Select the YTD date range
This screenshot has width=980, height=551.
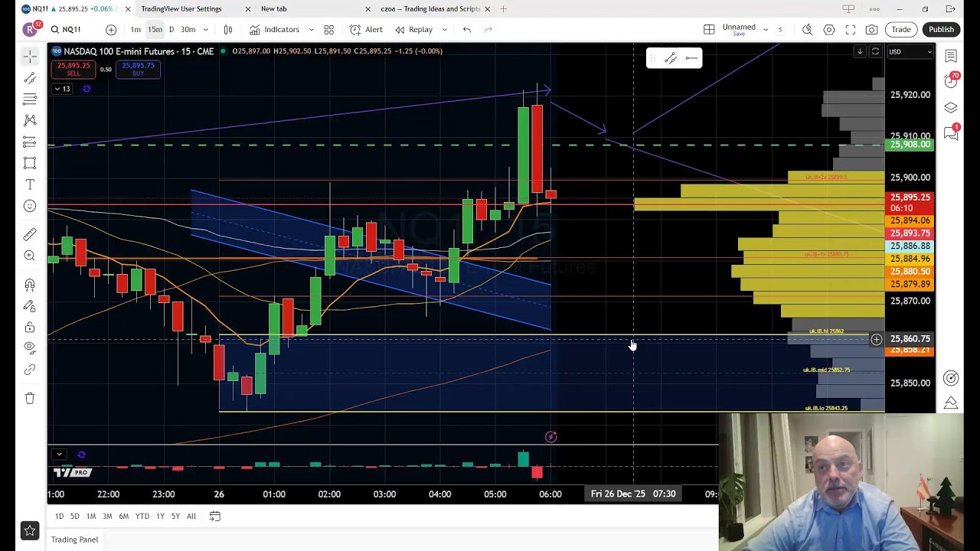pos(142,517)
